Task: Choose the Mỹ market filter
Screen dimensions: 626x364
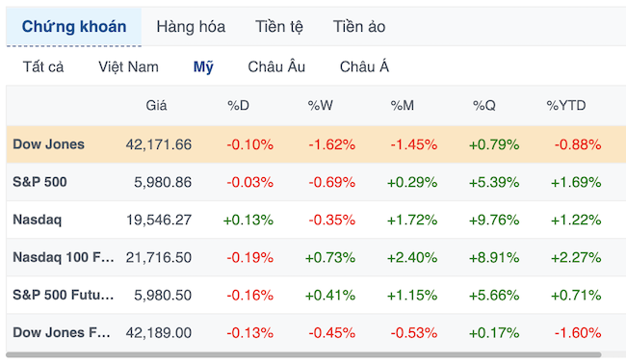Action: [203, 66]
